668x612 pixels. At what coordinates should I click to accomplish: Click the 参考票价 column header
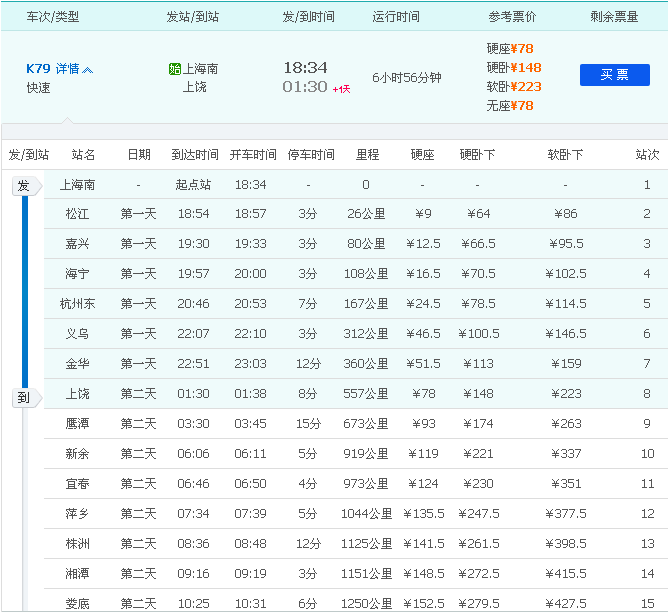tap(512, 17)
